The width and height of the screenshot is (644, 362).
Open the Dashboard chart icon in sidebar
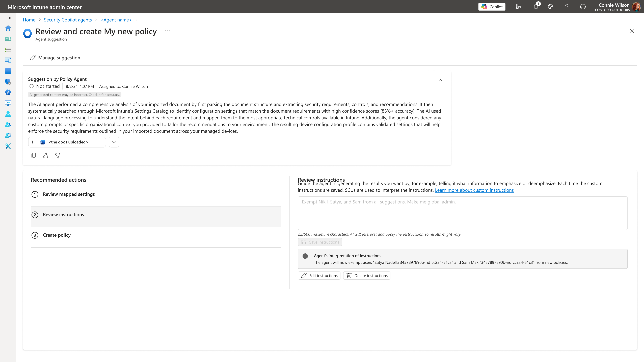(8, 39)
